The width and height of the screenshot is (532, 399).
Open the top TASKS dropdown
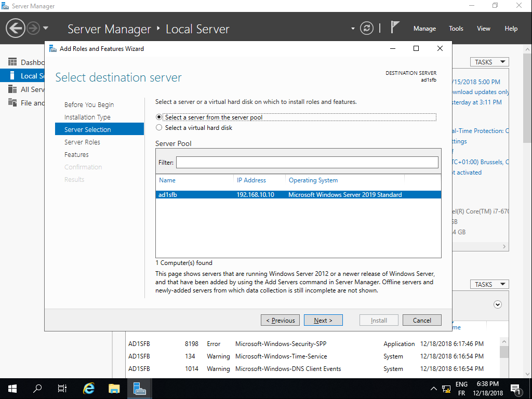pos(489,62)
